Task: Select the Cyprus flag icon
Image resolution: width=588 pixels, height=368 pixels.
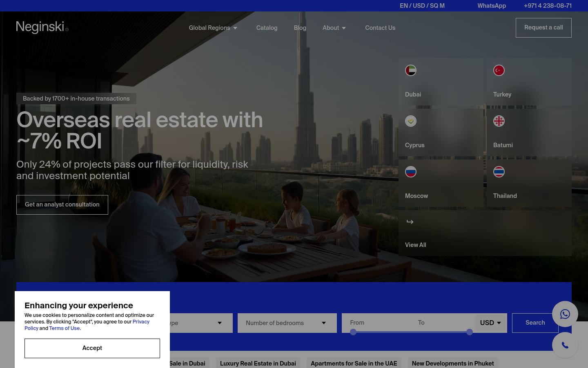Action: (x=411, y=121)
